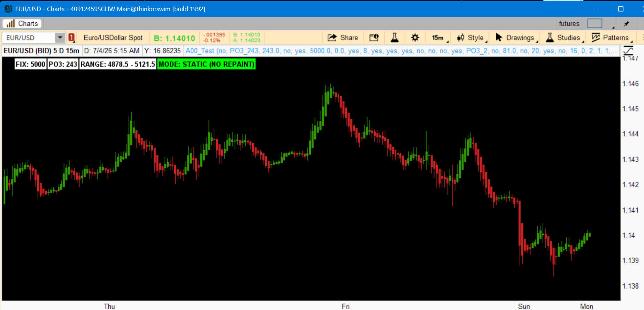
Task: Open the Style menu
Action: point(471,38)
